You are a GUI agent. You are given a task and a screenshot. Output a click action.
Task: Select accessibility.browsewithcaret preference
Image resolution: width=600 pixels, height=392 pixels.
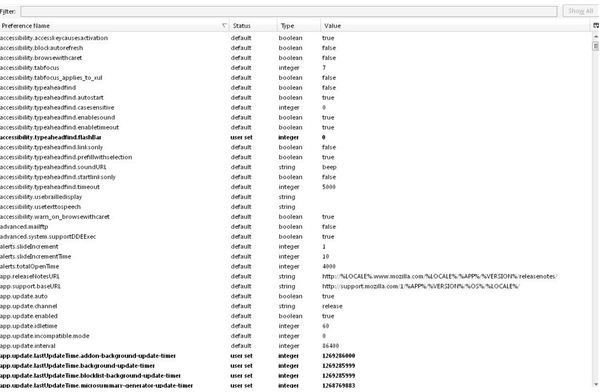coord(296,58)
